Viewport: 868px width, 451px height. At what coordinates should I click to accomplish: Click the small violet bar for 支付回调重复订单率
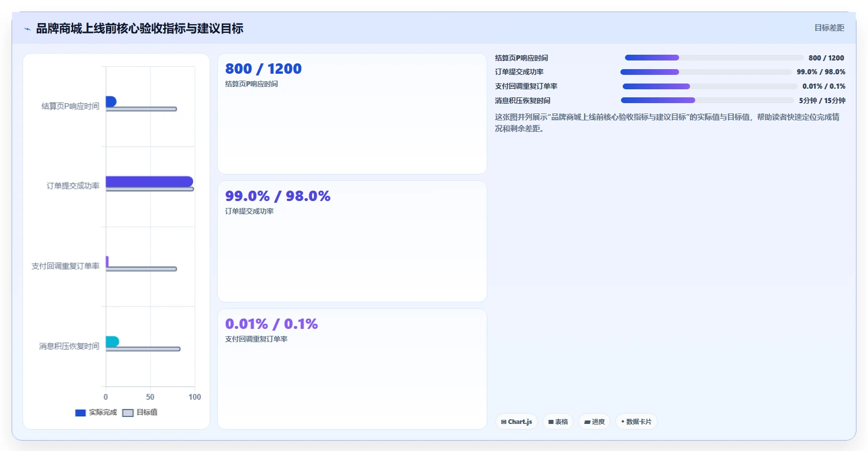tap(107, 261)
